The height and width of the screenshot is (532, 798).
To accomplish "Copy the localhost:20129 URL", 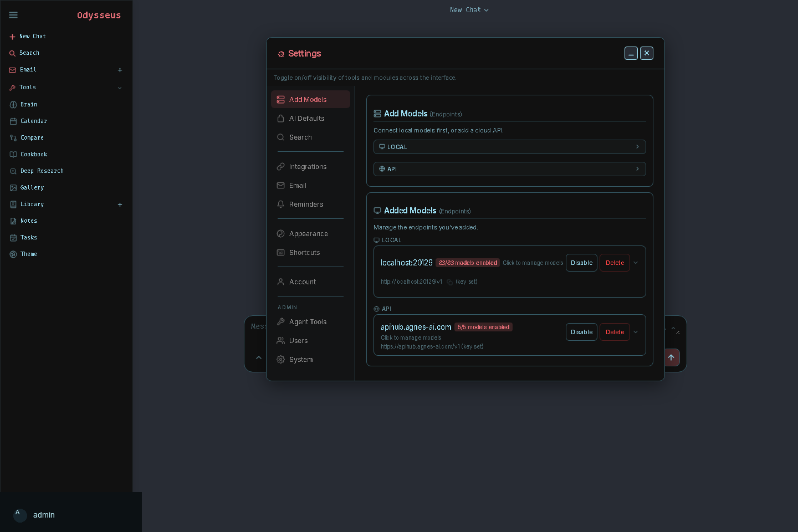I will coord(450,282).
